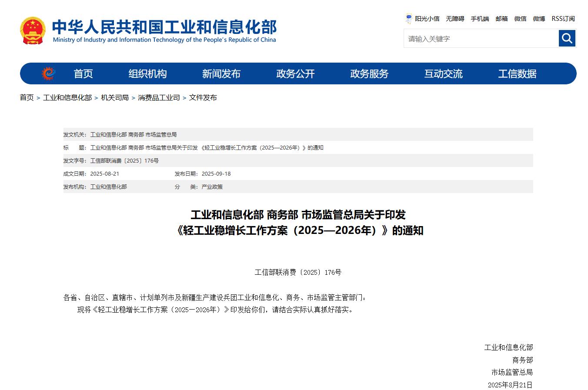Open the 微信 link at top
This screenshot has width=588, height=390.
point(520,19)
